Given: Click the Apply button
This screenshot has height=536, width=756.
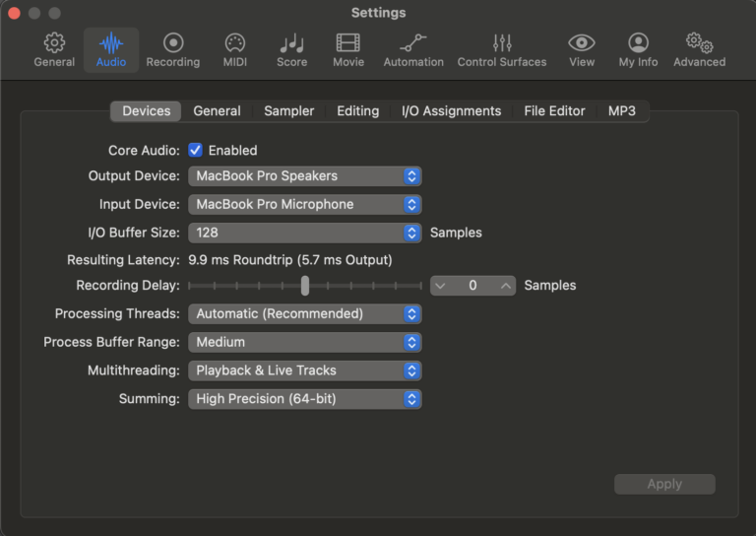Looking at the screenshot, I should click(664, 484).
